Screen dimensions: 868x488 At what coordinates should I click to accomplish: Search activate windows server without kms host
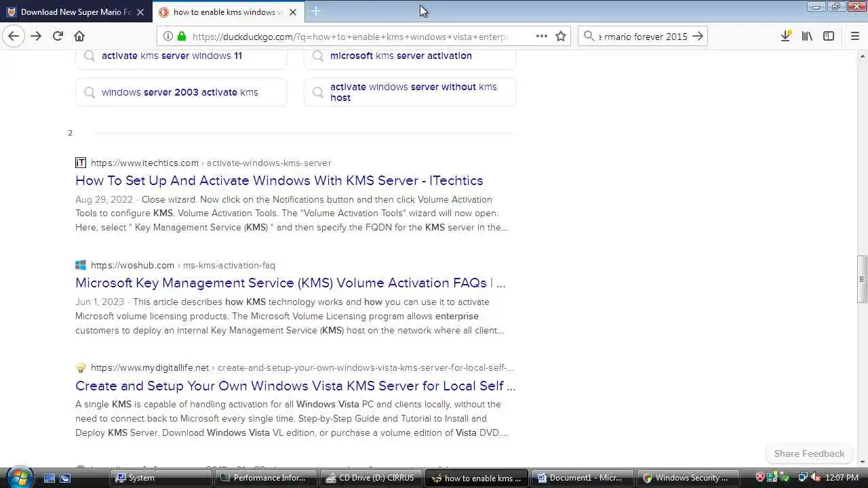point(410,92)
